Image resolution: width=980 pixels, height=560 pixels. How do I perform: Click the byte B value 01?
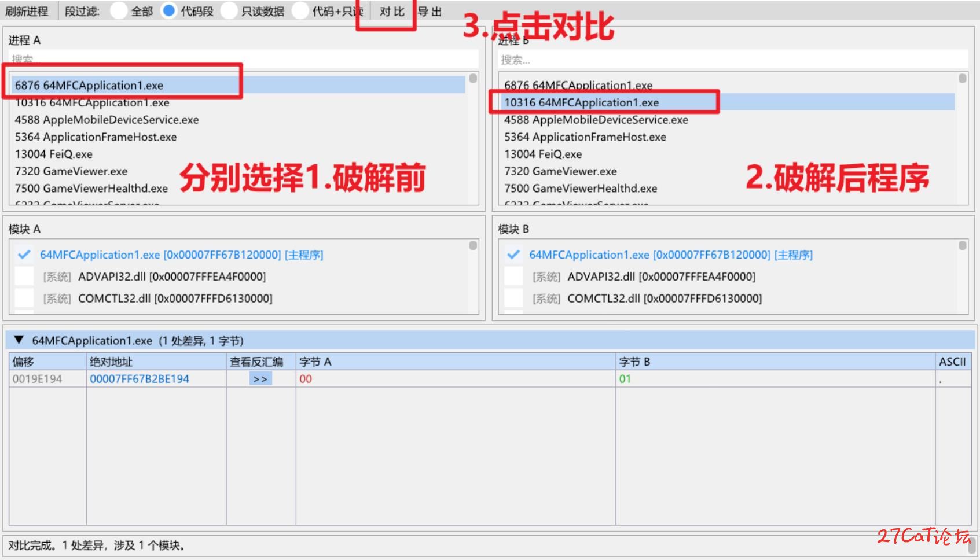[625, 379]
